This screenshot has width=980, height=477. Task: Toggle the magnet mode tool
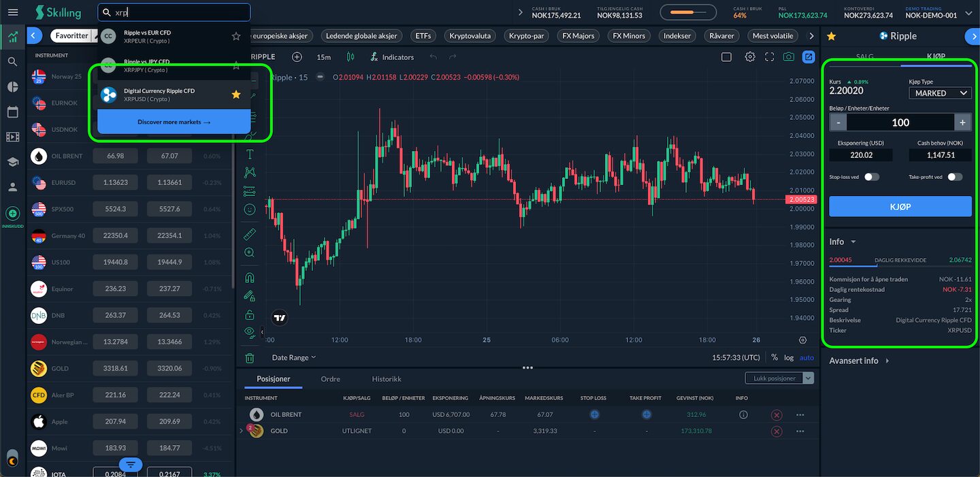click(250, 278)
